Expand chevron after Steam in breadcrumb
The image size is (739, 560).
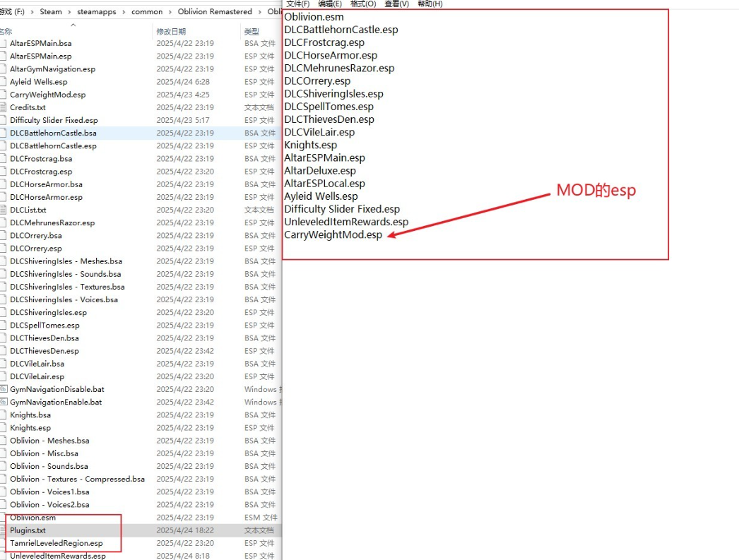[70, 12]
